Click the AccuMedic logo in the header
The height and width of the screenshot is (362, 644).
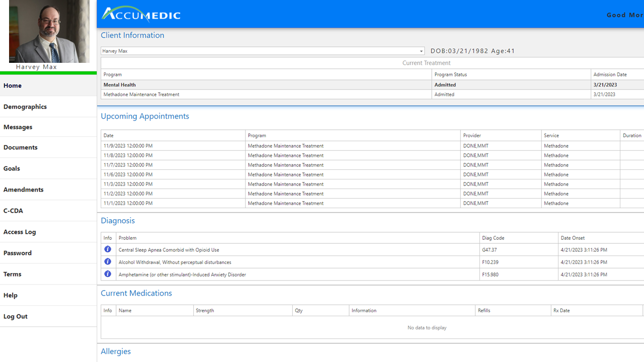point(141,14)
